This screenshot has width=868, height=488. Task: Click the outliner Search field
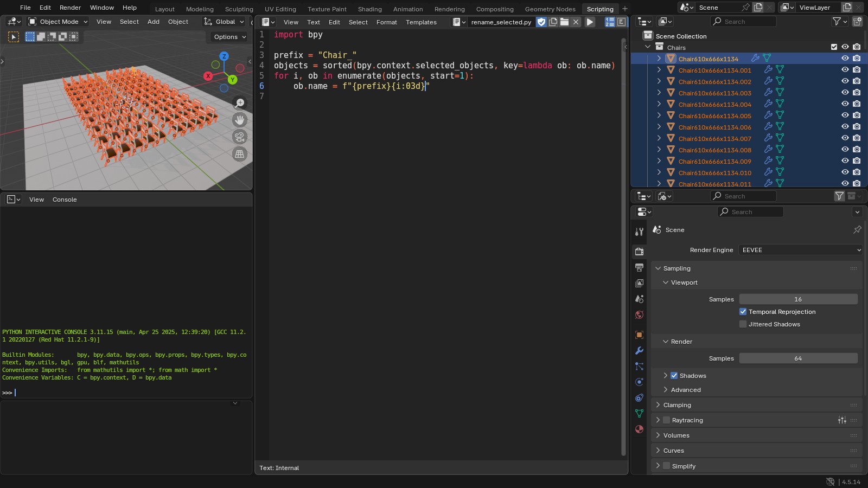743,22
